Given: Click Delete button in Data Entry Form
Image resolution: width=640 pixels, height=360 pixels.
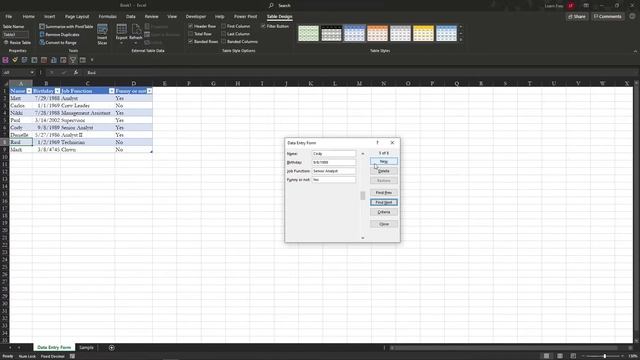Looking at the screenshot, I should click(x=384, y=171).
